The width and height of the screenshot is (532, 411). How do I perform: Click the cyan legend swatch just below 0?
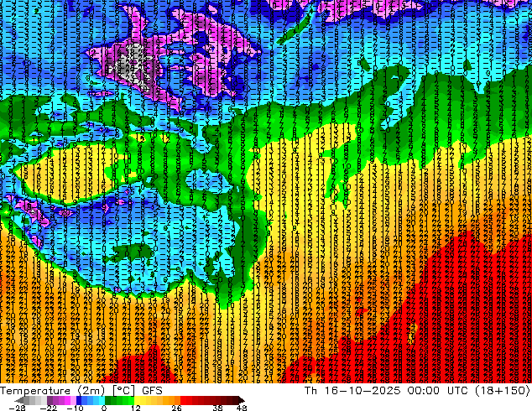pos(102,400)
